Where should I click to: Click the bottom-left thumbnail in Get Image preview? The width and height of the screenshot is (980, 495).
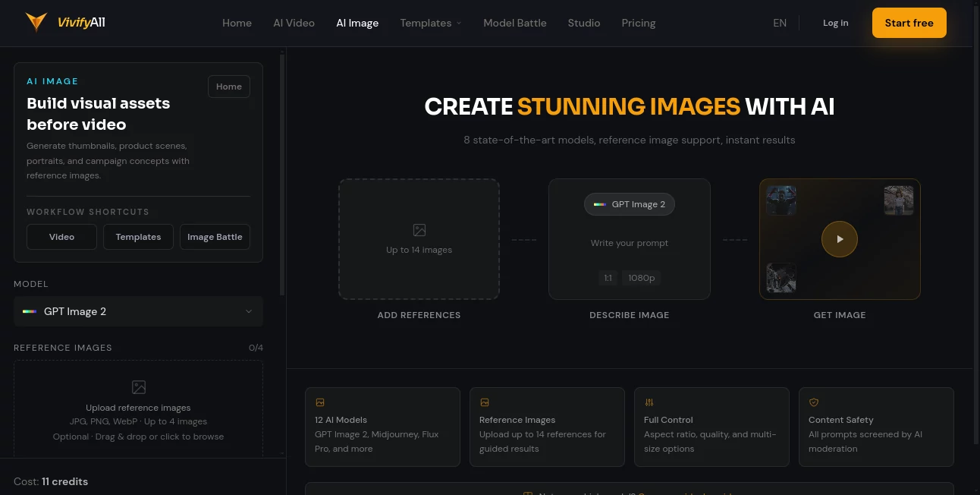(x=781, y=278)
